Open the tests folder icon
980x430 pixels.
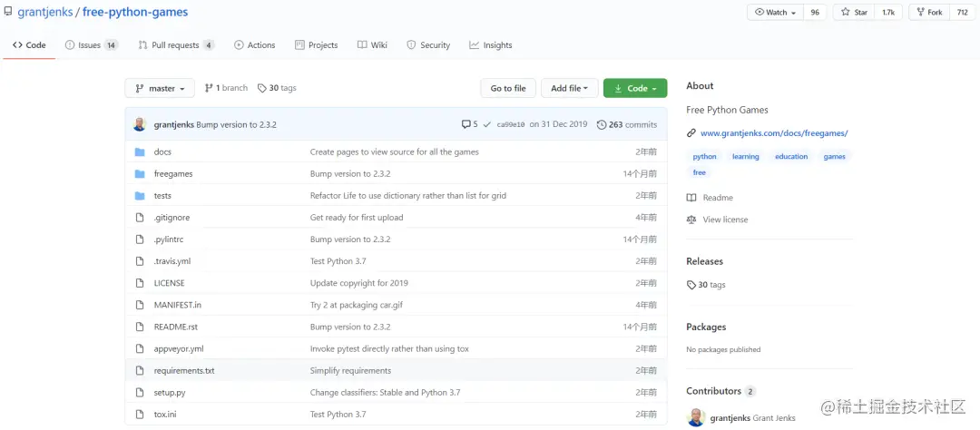140,196
